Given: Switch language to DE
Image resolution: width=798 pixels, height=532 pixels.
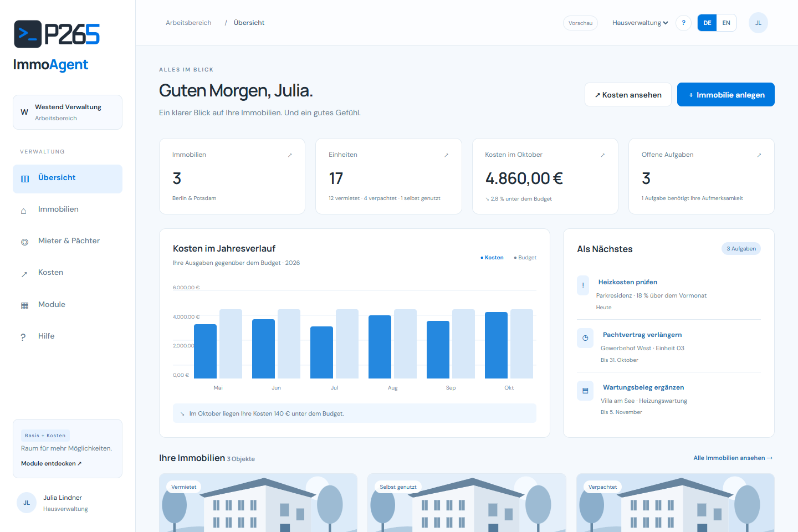Looking at the screenshot, I should (707, 23).
